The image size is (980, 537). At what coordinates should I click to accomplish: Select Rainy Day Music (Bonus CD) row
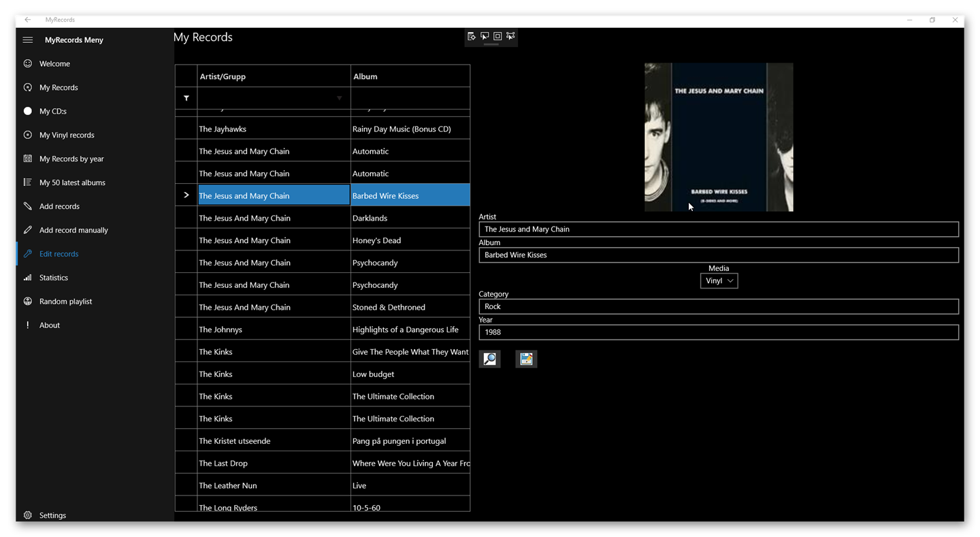click(x=323, y=129)
